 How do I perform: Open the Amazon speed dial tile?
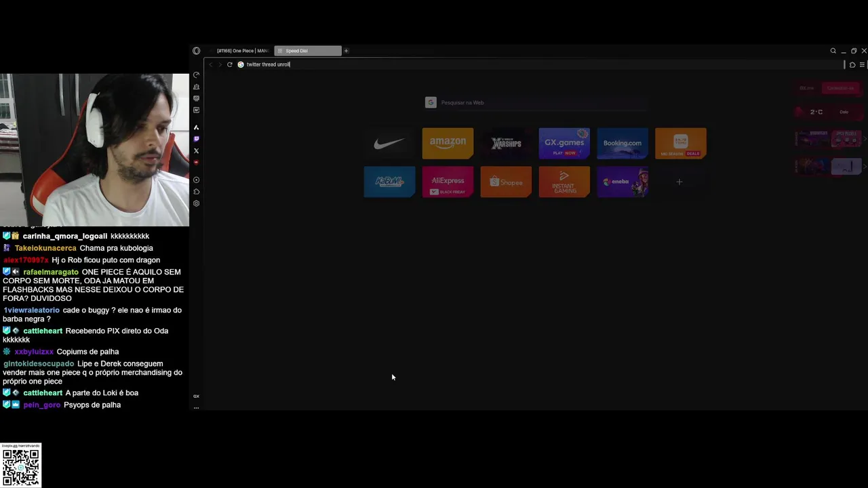pyautogui.click(x=448, y=143)
